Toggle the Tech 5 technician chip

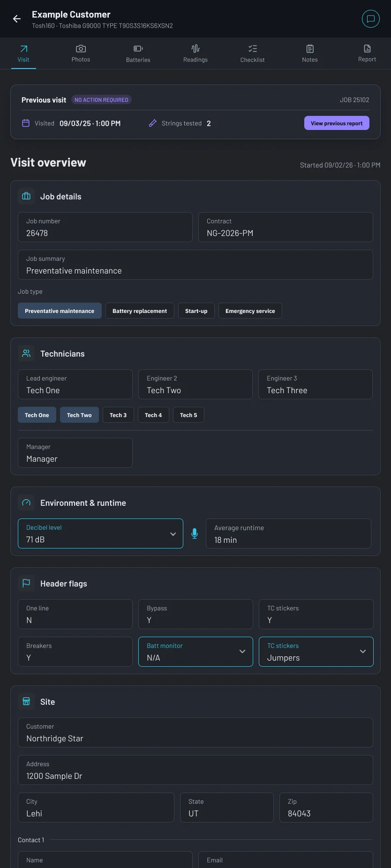188,415
